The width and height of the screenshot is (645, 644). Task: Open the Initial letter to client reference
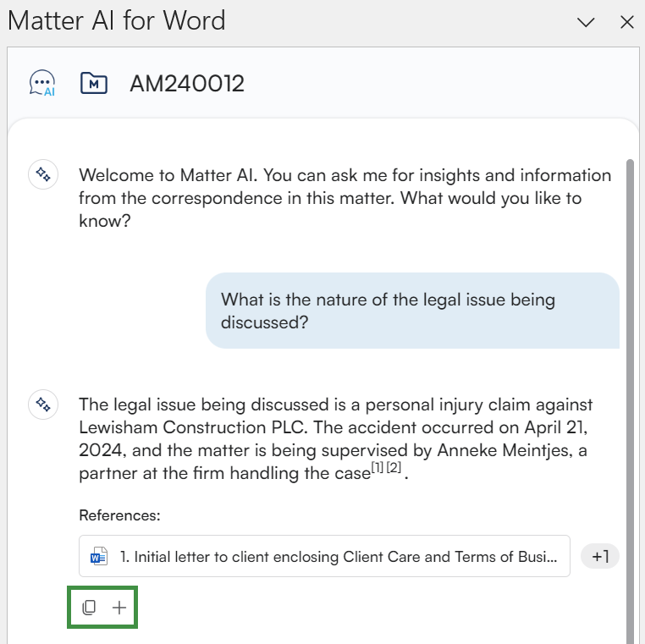pyautogui.click(x=339, y=556)
